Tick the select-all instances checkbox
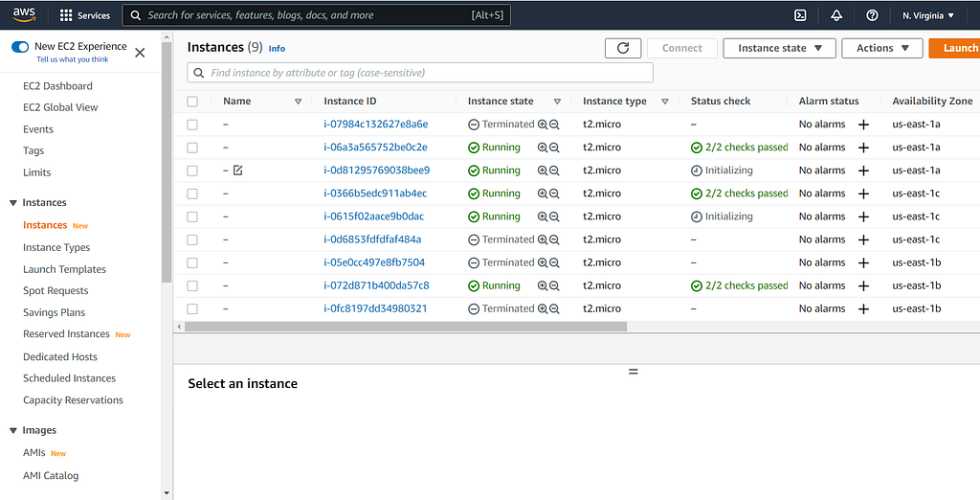 point(192,102)
